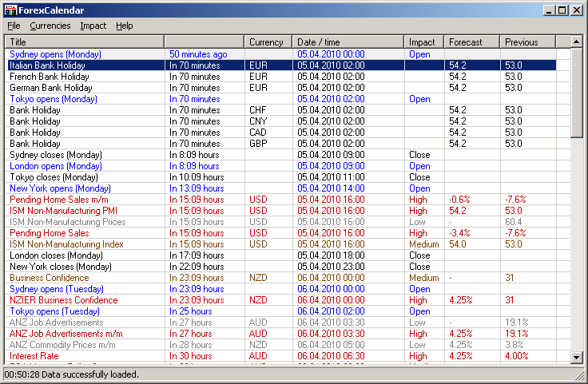588x384 pixels.
Task: Select the Tokyo opens (Monday) row
Action: [280, 99]
